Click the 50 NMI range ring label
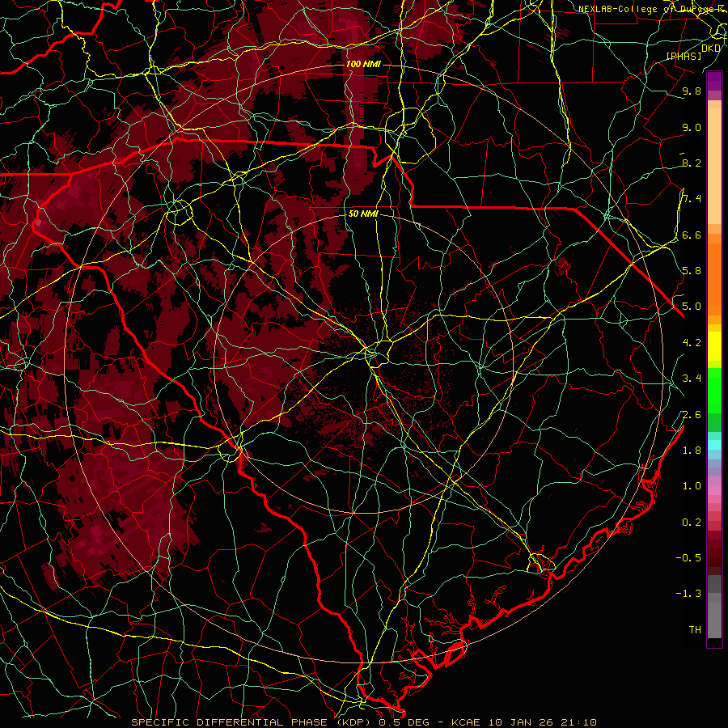Screen dimensions: 728x728 [x=363, y=214]
